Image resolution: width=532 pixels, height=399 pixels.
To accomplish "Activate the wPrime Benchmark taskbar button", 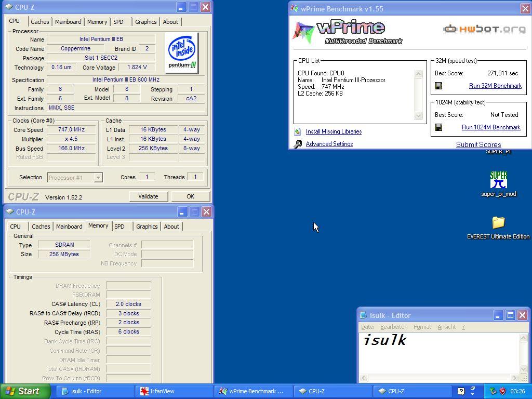I will tap(254, 391).
